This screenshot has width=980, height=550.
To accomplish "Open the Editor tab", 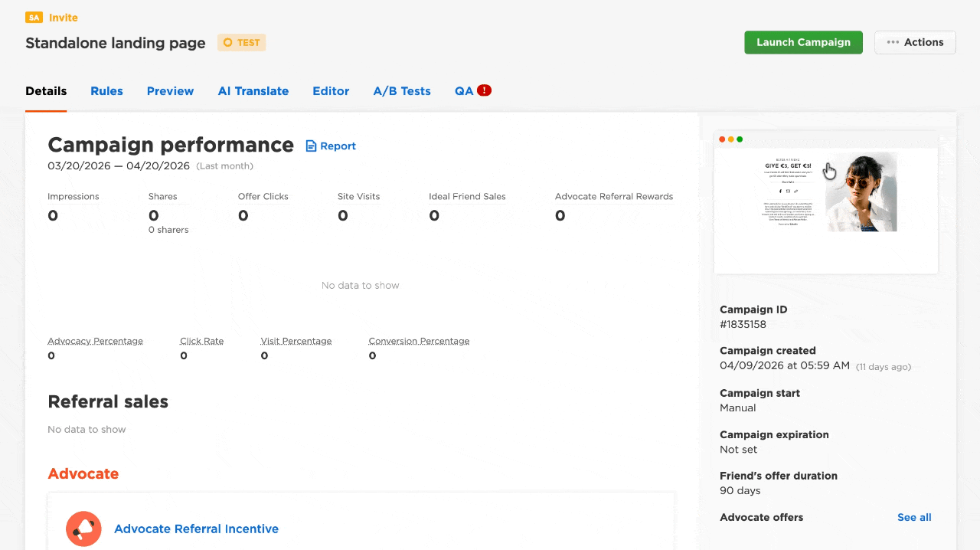I will 331,91.
